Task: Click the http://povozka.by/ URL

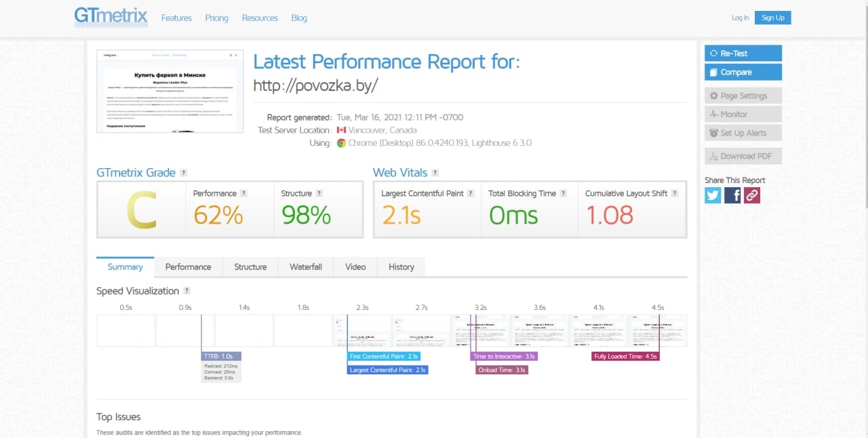Action: 315,85
